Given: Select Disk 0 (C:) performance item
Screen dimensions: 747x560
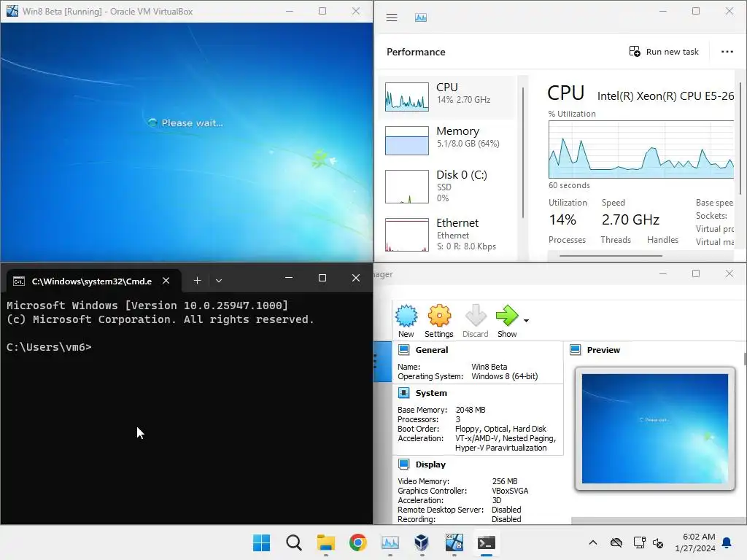Looking at the screenshot, I should tap(448, 187).
